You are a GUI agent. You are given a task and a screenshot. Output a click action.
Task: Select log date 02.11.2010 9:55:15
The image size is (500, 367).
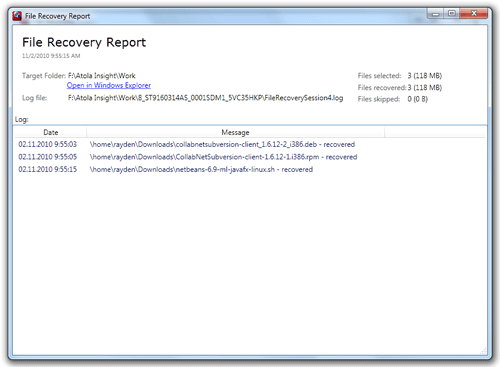click(47, 169)
